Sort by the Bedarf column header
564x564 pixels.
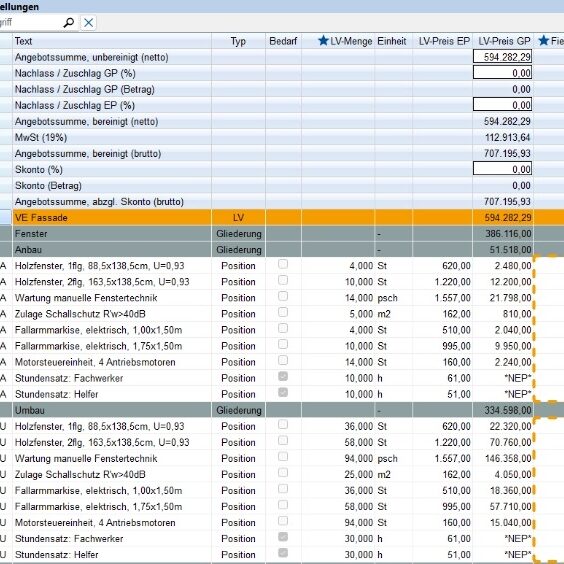(283, 41)
